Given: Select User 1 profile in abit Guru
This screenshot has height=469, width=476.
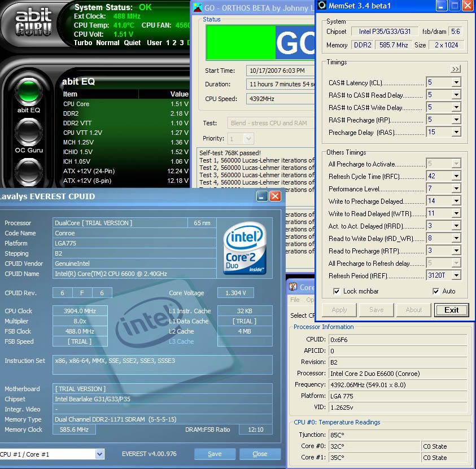Looking at the screenshot, I should point(168,43).
